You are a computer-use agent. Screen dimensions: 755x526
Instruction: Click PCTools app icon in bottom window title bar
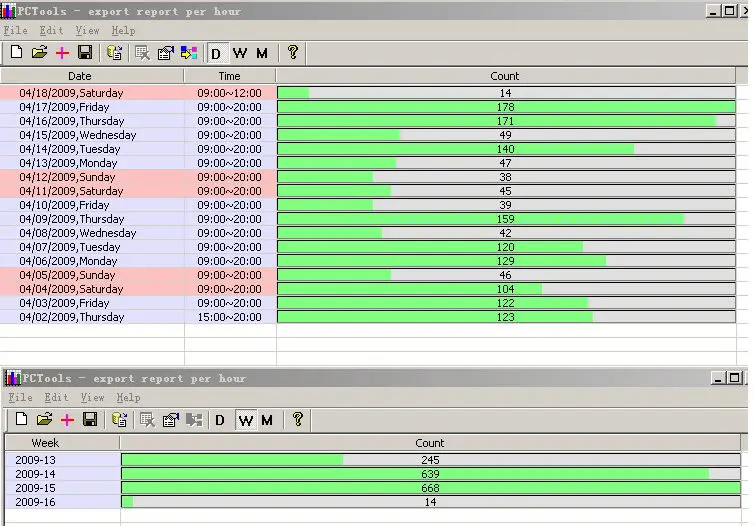(13, 378)
